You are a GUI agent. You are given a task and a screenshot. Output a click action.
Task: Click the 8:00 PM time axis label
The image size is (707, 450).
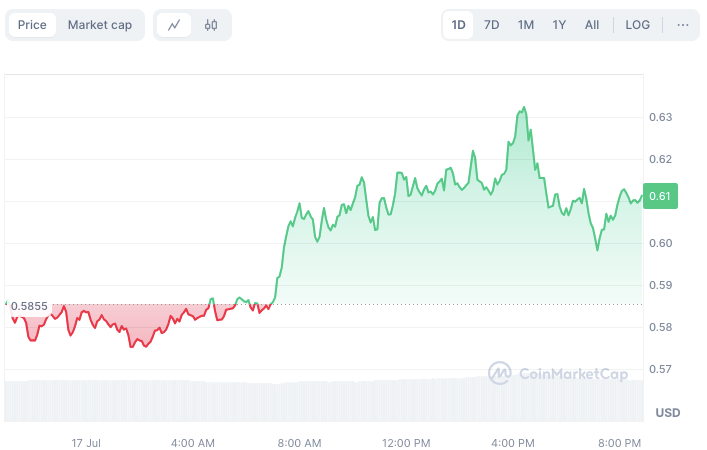[x=619, y=443]
